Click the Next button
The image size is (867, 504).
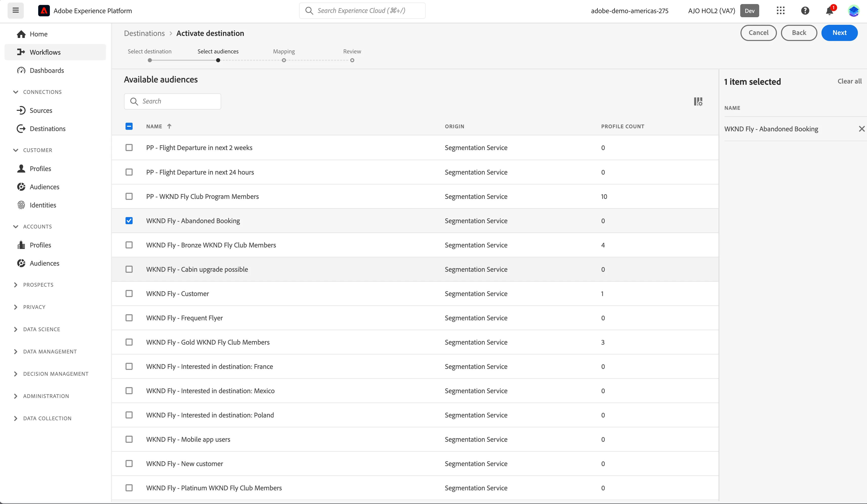(839, 33)
